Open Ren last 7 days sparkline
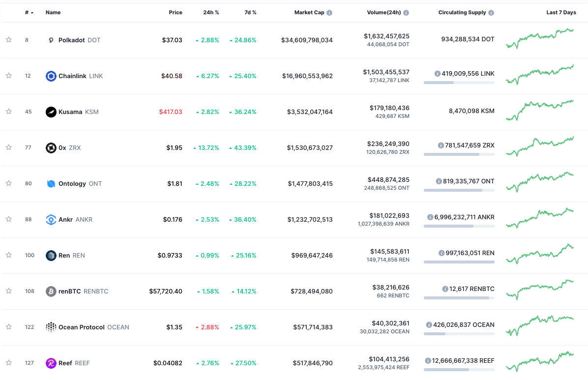The image size is (588, 380). click(540, 254)
